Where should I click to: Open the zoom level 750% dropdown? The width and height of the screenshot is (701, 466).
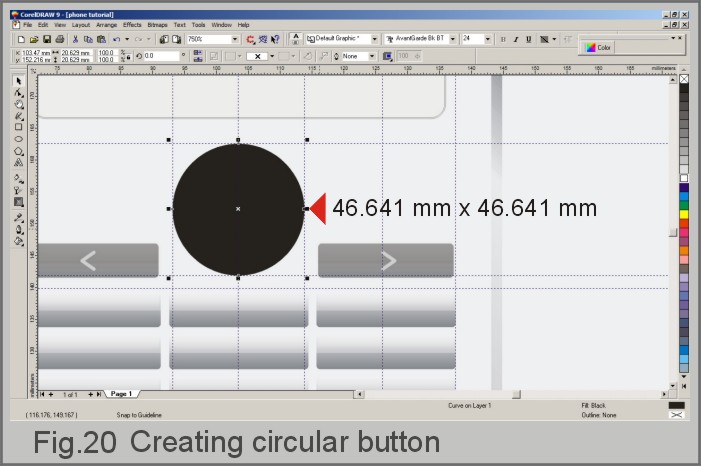click(x=235, y=39)
